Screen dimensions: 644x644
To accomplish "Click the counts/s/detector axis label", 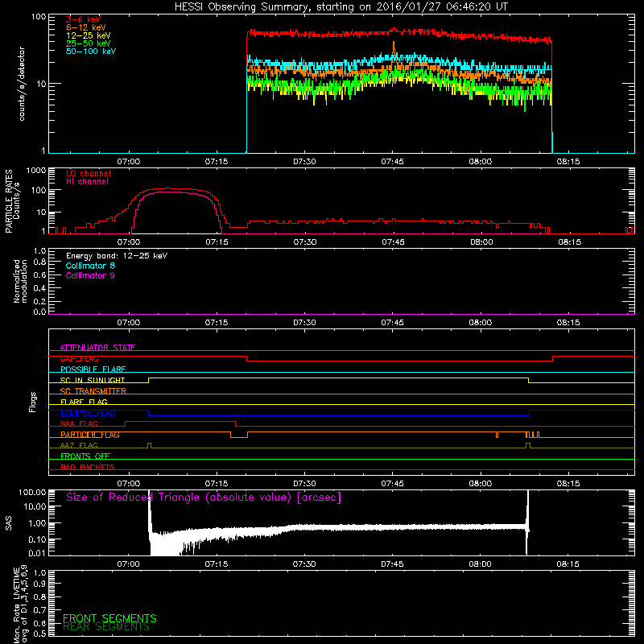I will coord(22,84).
